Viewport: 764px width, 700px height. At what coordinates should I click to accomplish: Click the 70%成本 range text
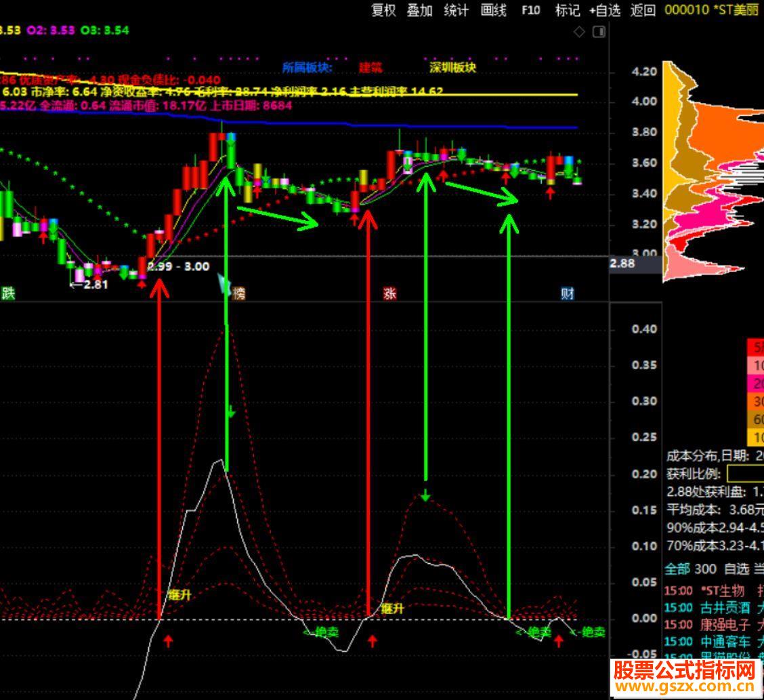pos(715,545)
